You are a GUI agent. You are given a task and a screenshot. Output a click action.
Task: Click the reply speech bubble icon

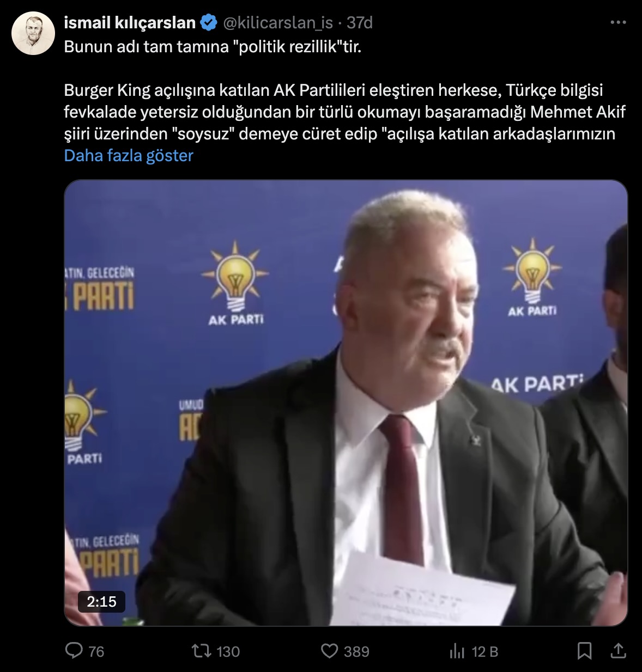(74, 651)
